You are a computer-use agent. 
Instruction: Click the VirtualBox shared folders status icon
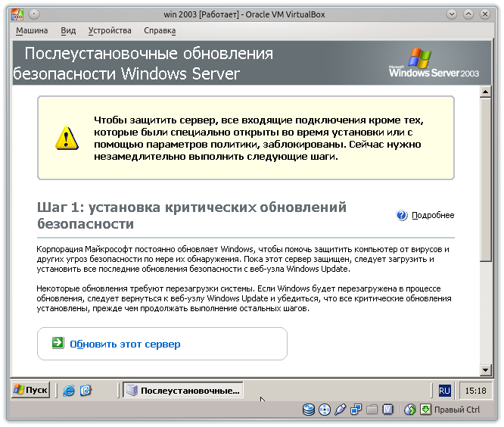[x=372, y=410]
